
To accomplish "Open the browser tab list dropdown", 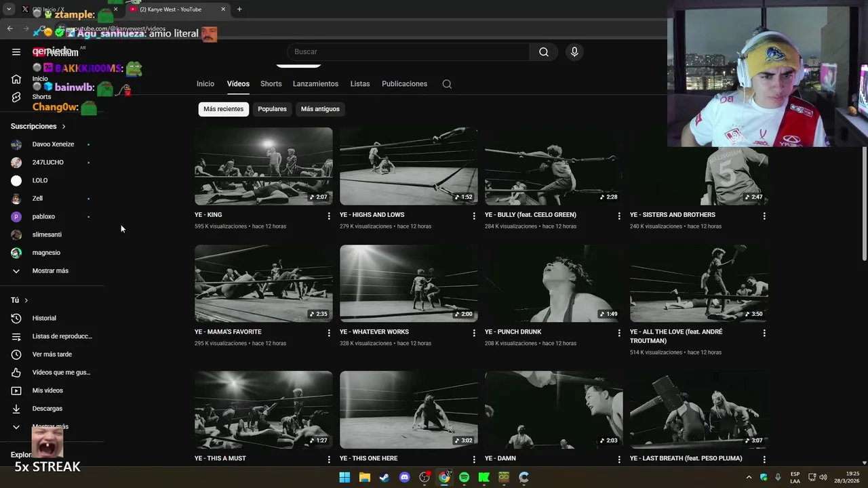I will coord(9,9).
